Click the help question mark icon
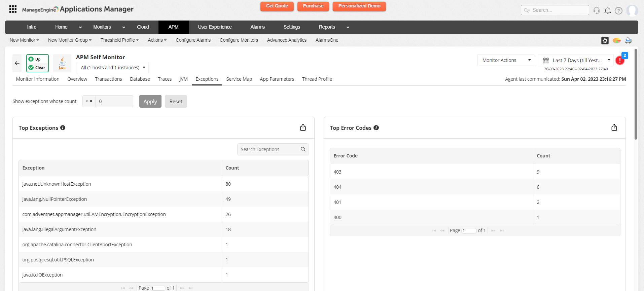Viewport: 644px width, 291px height. [618, 10]
